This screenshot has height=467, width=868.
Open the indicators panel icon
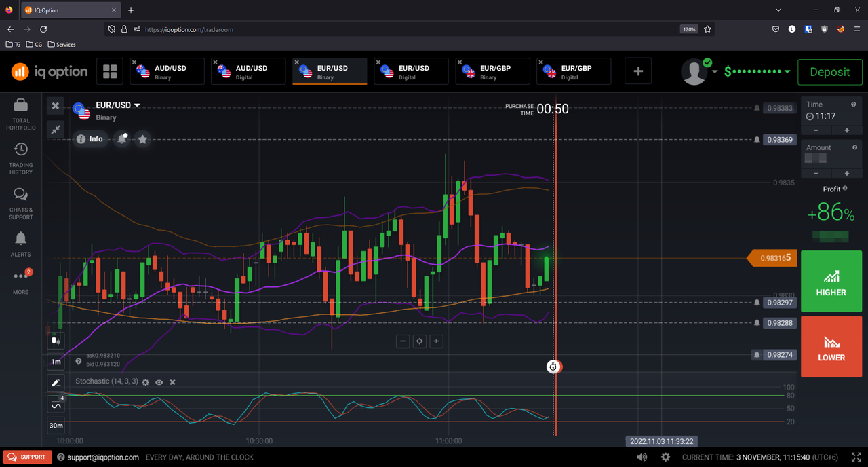tap(56, 405)
